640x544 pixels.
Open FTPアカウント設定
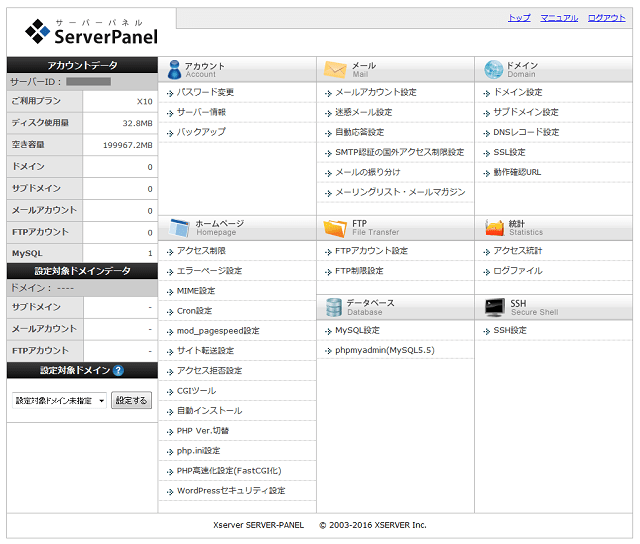(x=371, y=251)
